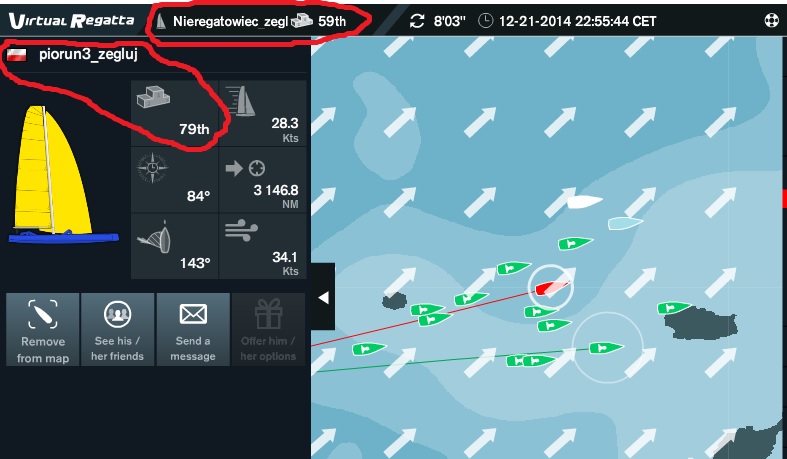Select the white boat on the map
The image size is (787, 459).
pos(584,202)
